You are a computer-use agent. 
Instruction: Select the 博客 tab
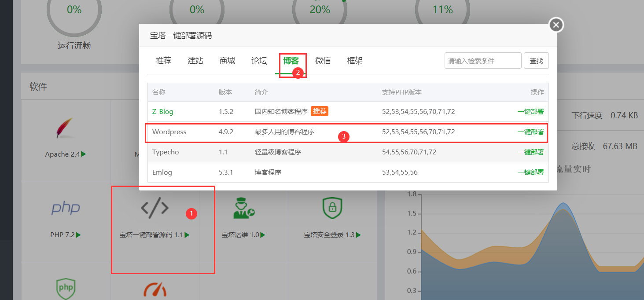point(291,61)
